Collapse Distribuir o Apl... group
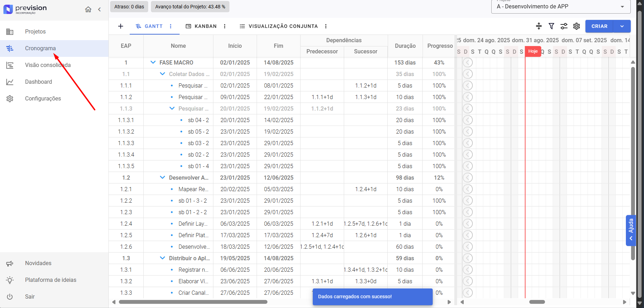Screen dimensions: 644x308 tap(162, 258)
